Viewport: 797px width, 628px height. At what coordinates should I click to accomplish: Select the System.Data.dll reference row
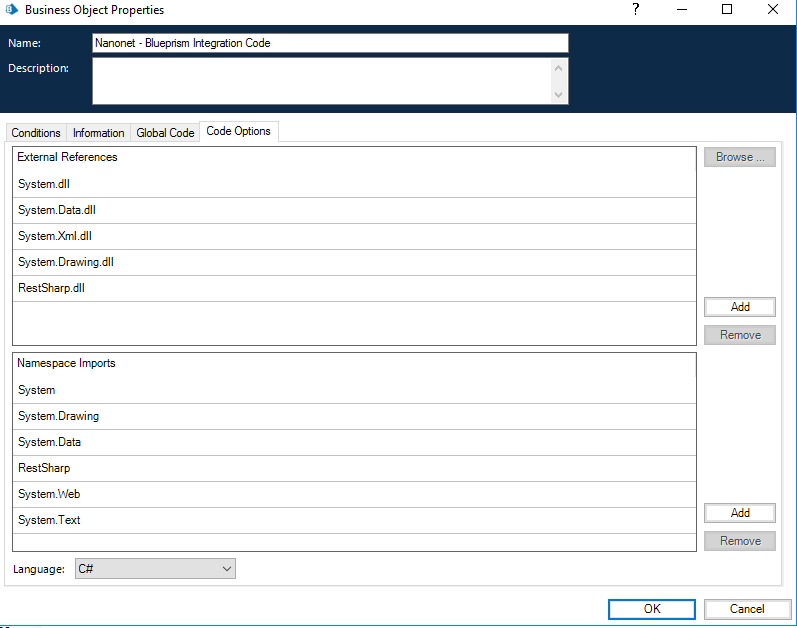354,210
